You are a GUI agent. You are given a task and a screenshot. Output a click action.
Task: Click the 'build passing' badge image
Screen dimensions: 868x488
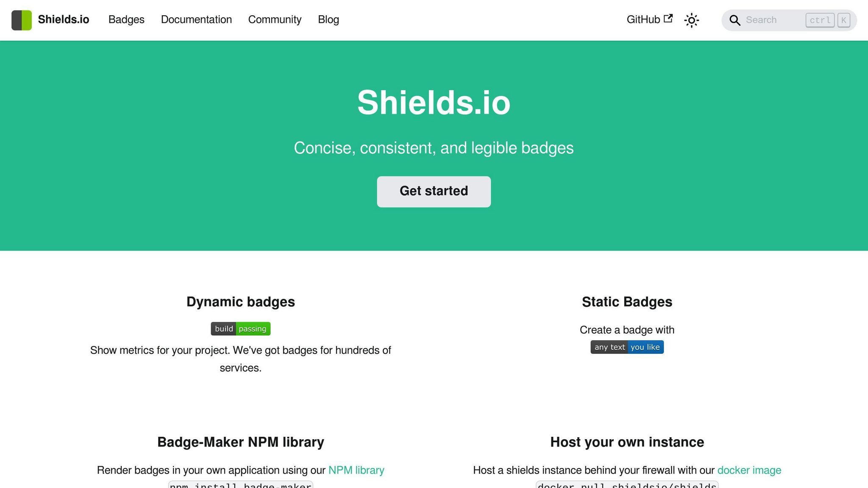240,328
